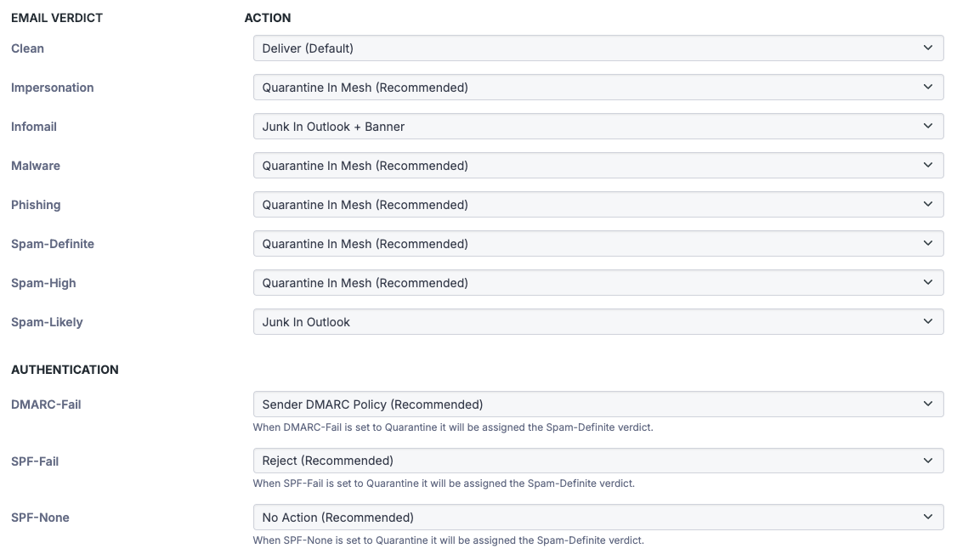Viewport: 957px width, 560px height.
Task: Click the ACTION column header
Action: point(267,17)
